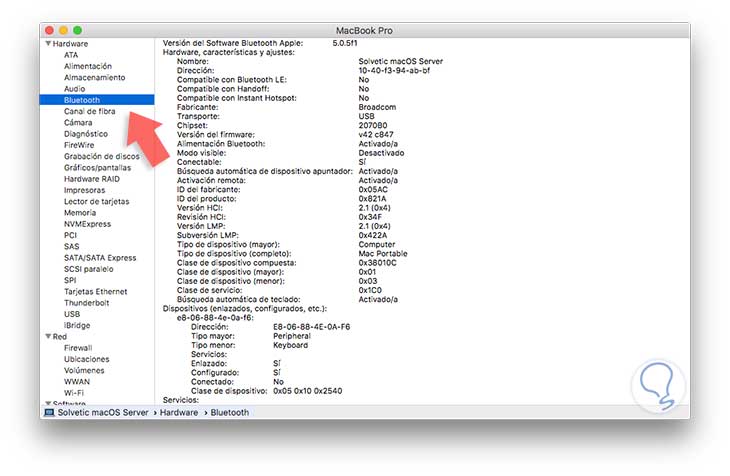Open Tarjetas Ethernet in the sidebar
Image resolution: width=730 pixels, height=476 pixels.
(x=95, y=292)
